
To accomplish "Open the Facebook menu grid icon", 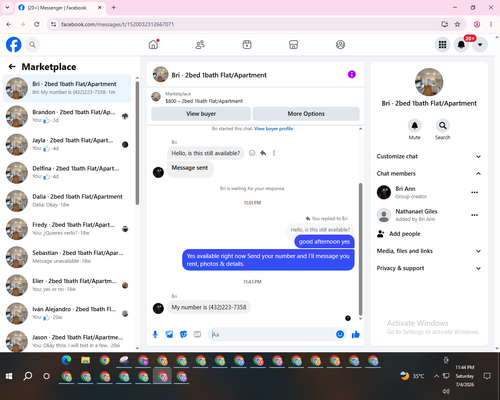I will tap(442, 45).
